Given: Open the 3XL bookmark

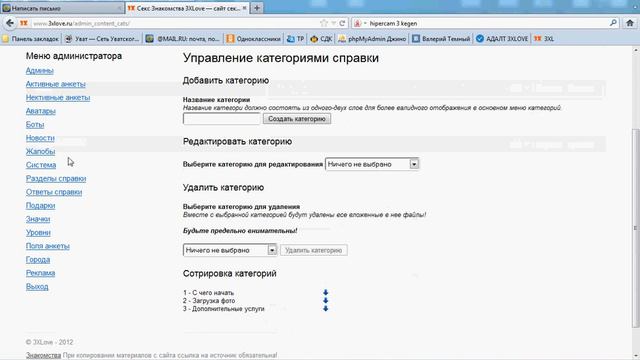Looking at the screenshot, I should (x=544, y=39).
